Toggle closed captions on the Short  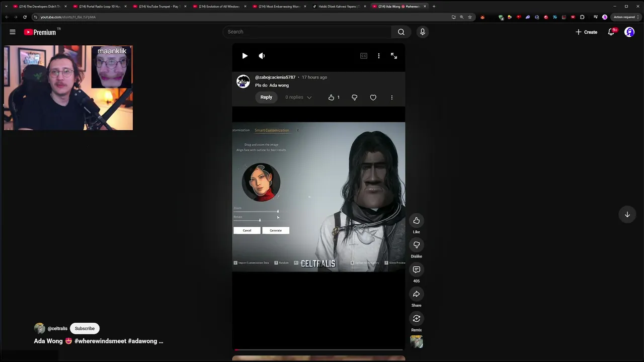364,56
